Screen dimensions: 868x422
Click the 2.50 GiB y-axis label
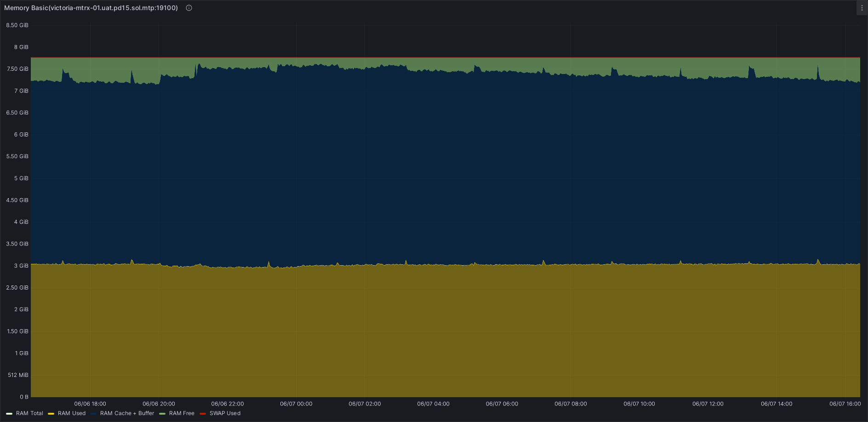[x=17, y=288]
